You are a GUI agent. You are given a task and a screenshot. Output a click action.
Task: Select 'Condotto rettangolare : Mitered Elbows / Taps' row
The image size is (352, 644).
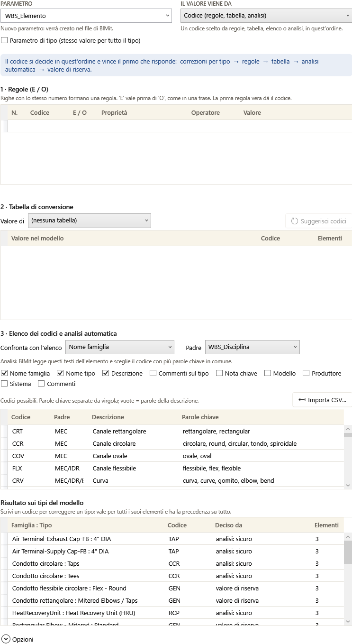click(176, 601)
